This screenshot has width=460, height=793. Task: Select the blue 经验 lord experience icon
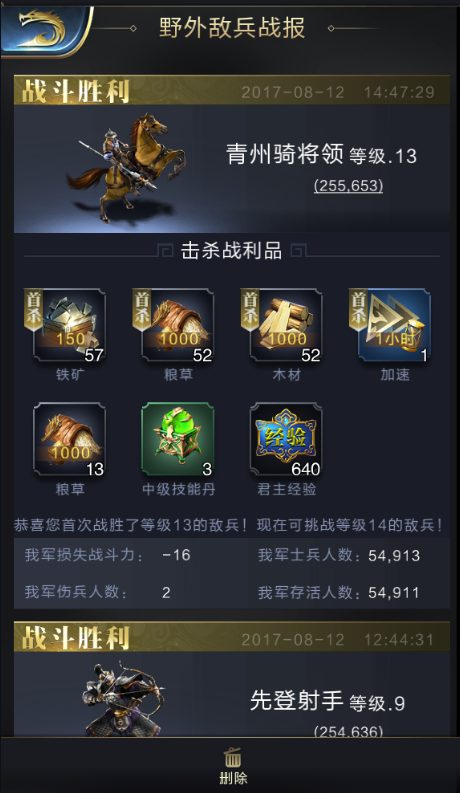pyautogui.click(x=286, y=439)
